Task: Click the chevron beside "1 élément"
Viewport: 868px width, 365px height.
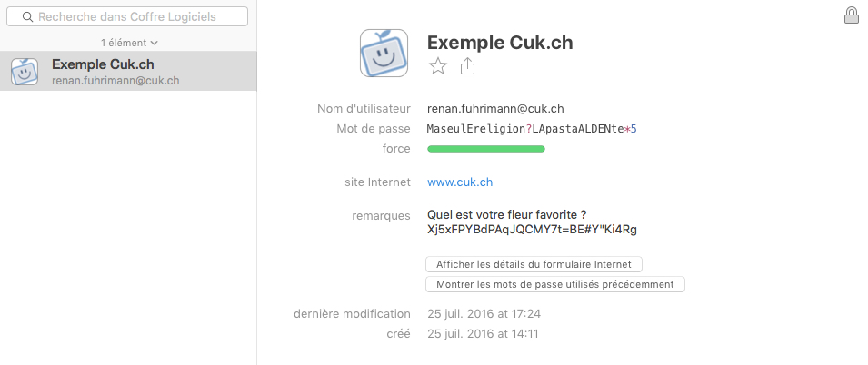Action: [x=154, y=43]
